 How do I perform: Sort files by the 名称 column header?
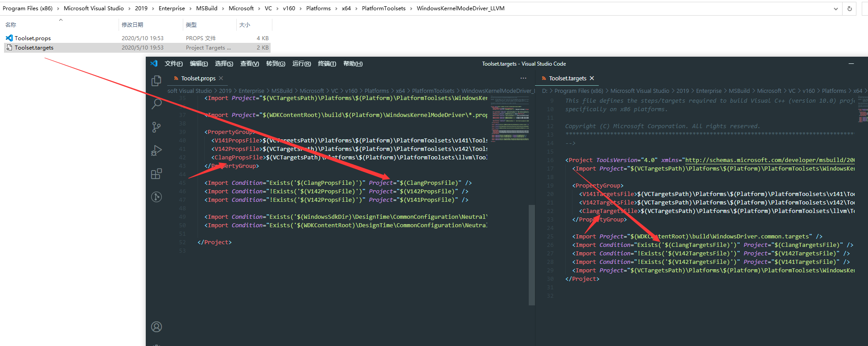pyautogui.click(x=61, y=25)
